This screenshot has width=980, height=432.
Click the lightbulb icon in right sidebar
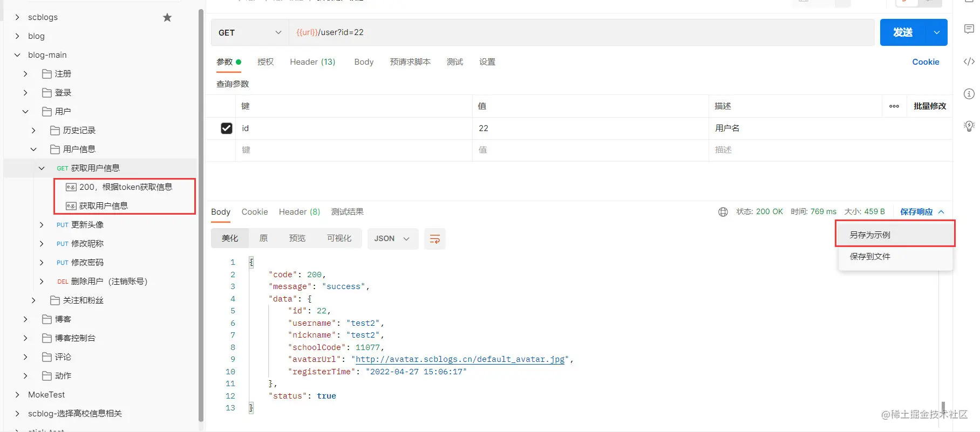(969, 126)
